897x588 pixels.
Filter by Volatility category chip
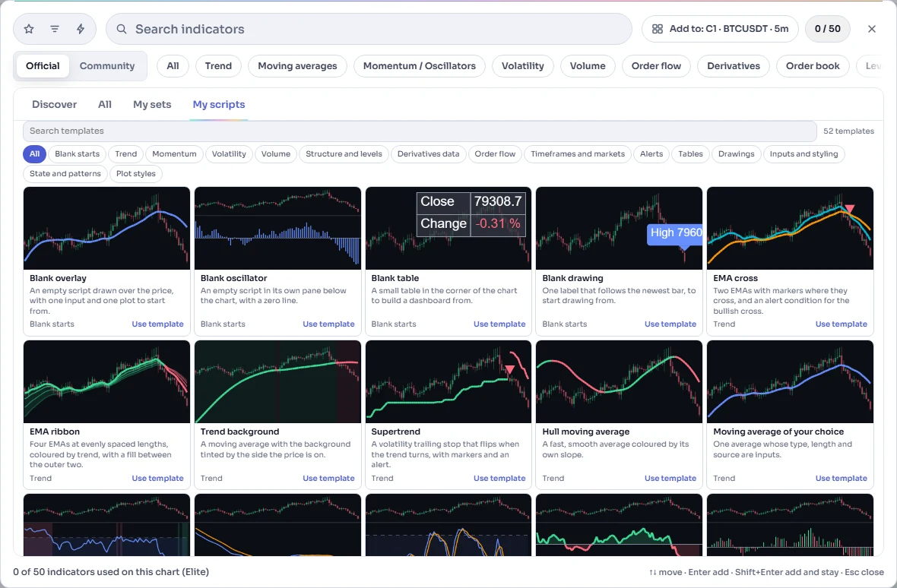coord(523,66)
